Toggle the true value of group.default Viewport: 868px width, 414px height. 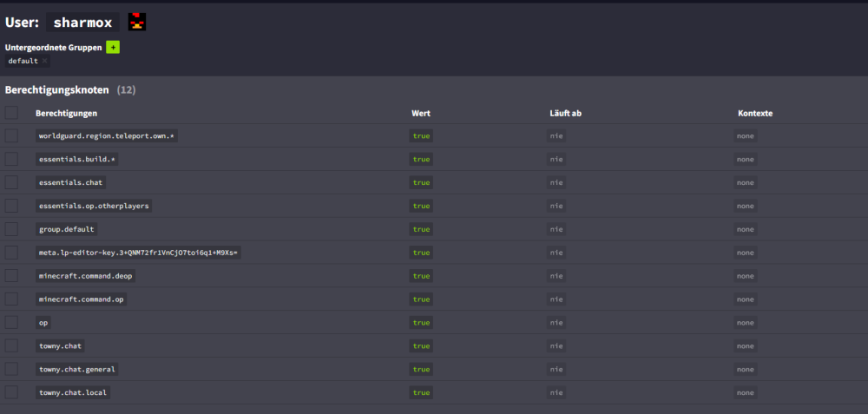click(x=421, y=229)
